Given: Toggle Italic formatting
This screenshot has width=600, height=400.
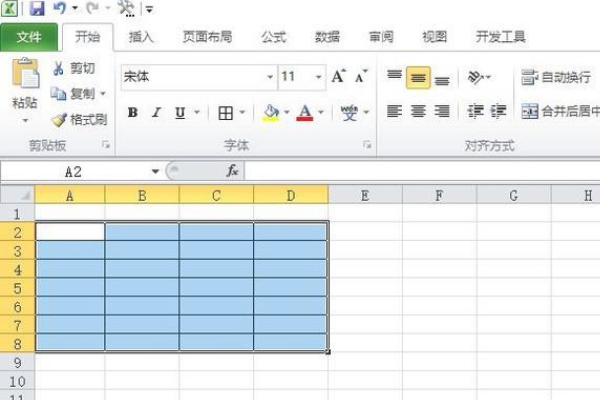Looking at the screenshot, I should pyautogui.click(x=156, y=113).
